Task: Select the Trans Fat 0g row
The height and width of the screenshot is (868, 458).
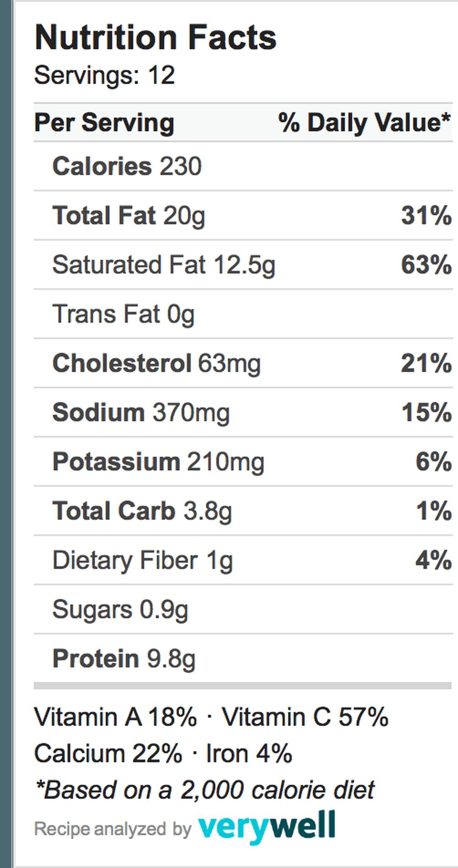Action: click(x=123, y=315)
